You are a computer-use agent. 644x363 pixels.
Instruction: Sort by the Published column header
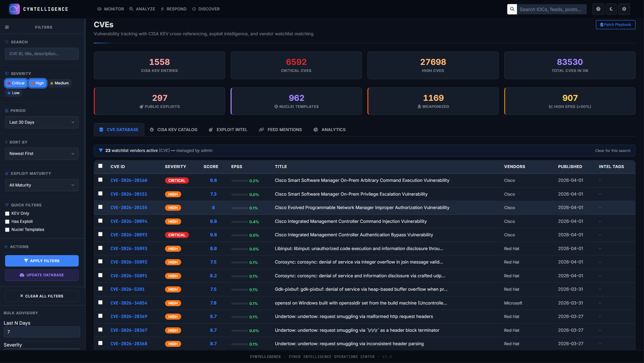coord(570,167)
